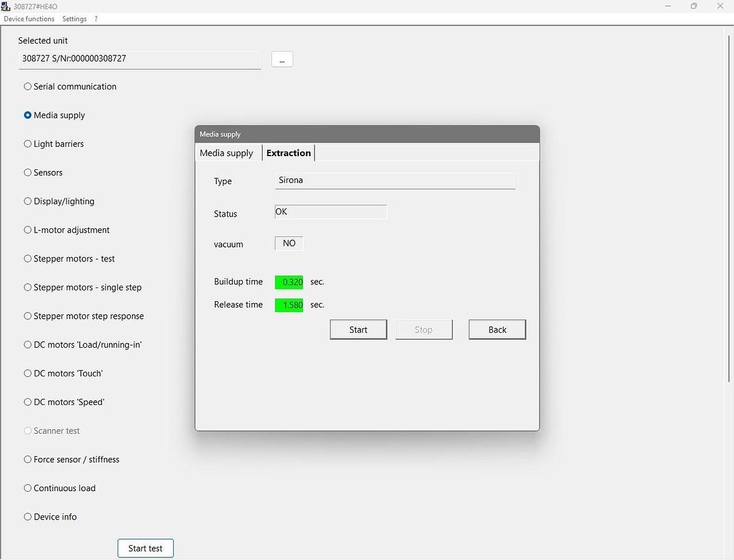
Task: Click the app icon in title bar
Action: (x=6, y=6)
